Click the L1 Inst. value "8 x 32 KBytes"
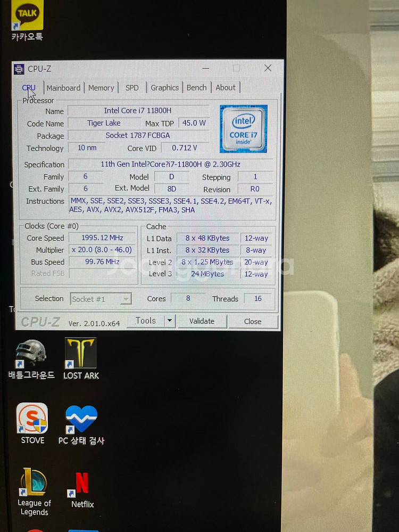This screenshot has width=399, height=532. pos(207,250)
